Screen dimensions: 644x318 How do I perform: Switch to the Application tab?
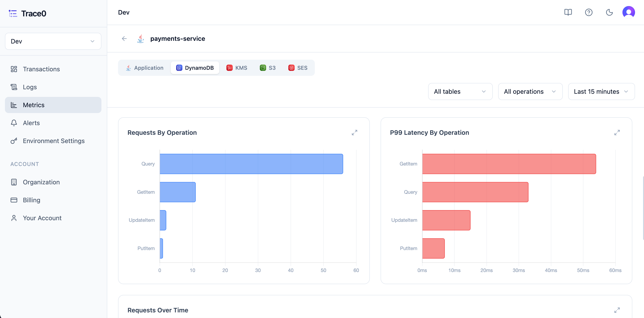click(x=145, y=68)
